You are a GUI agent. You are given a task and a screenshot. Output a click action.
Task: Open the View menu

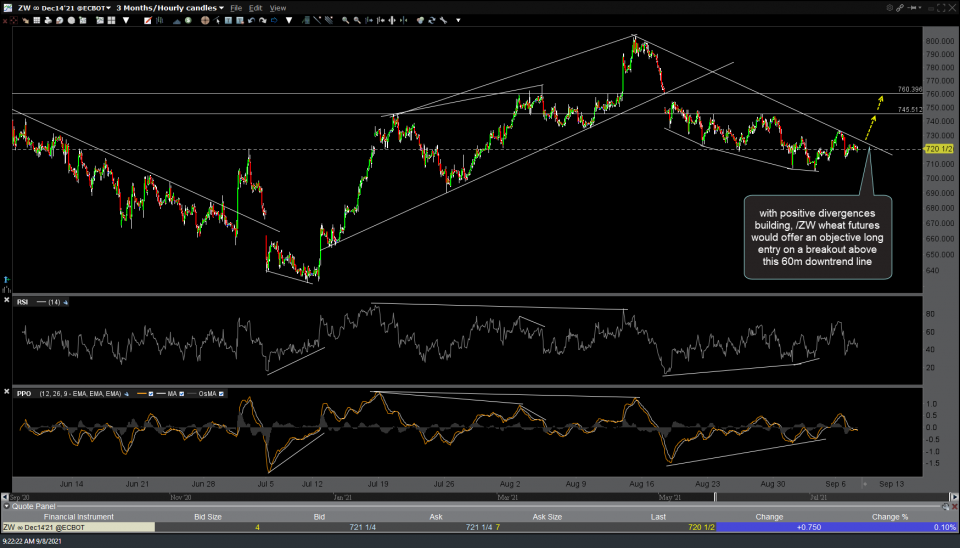click(277, 7)
